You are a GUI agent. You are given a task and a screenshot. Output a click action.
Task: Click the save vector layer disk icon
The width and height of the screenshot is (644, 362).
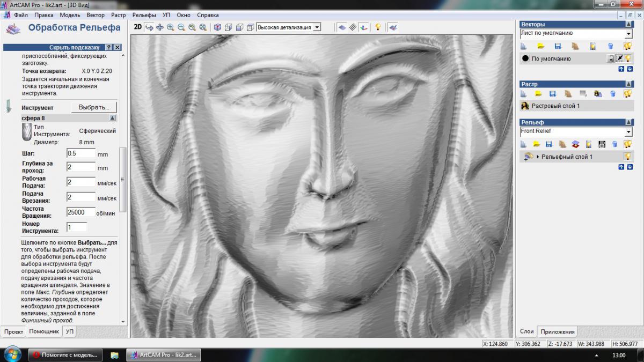point(558,46)
